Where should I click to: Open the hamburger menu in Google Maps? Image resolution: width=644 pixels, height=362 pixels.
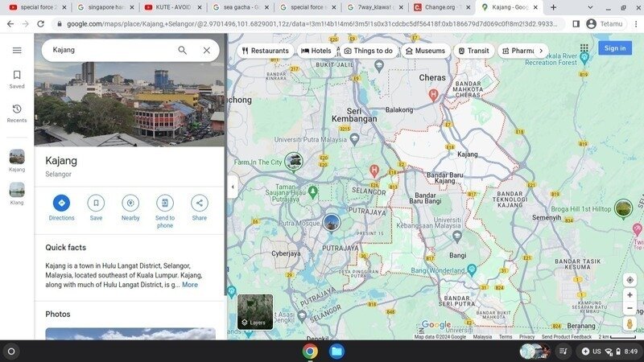click(x=17, y=50)
